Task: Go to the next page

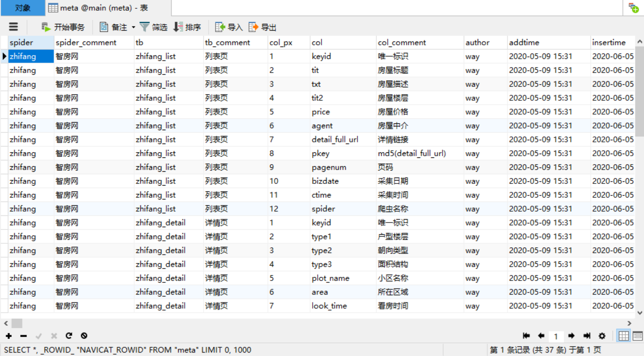Action: coord(571,336)
